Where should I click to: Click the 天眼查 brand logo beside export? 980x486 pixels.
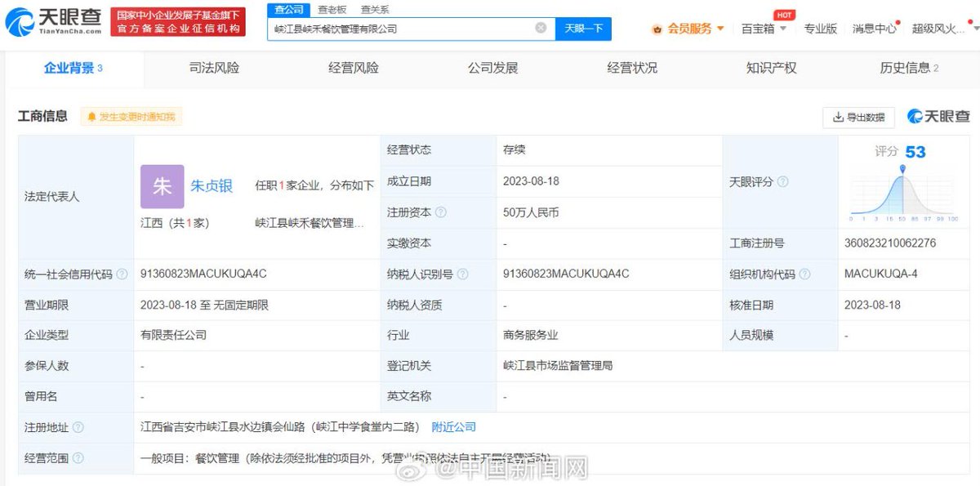click(938, 117)
